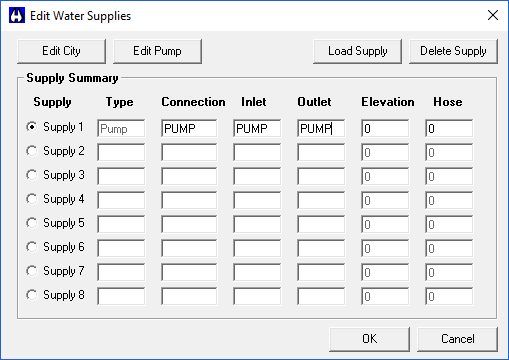Click the Supply 8 Hose field
Screen dimensions: 509x360
[x=449, y=296]
